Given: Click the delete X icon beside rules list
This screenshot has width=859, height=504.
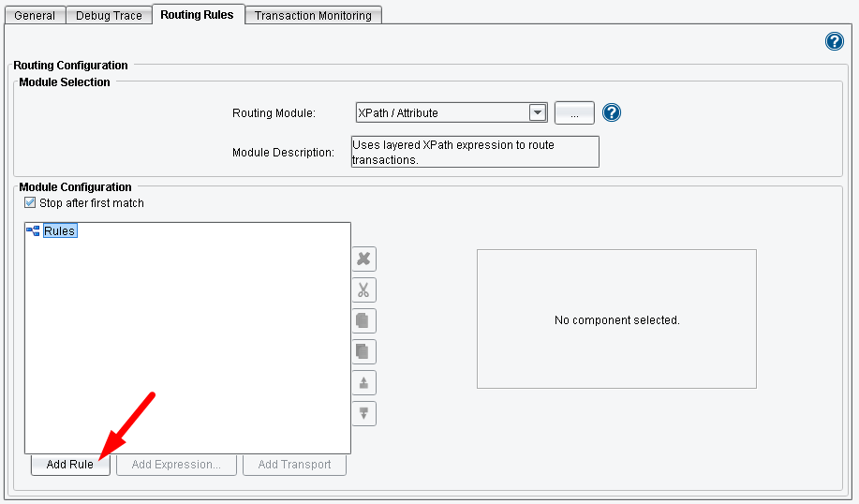Looking at the screenshot, I should pos(363,259).
